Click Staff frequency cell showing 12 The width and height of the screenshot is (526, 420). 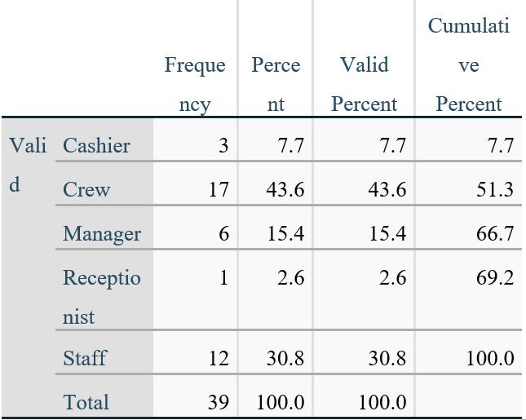pos(219,358)
